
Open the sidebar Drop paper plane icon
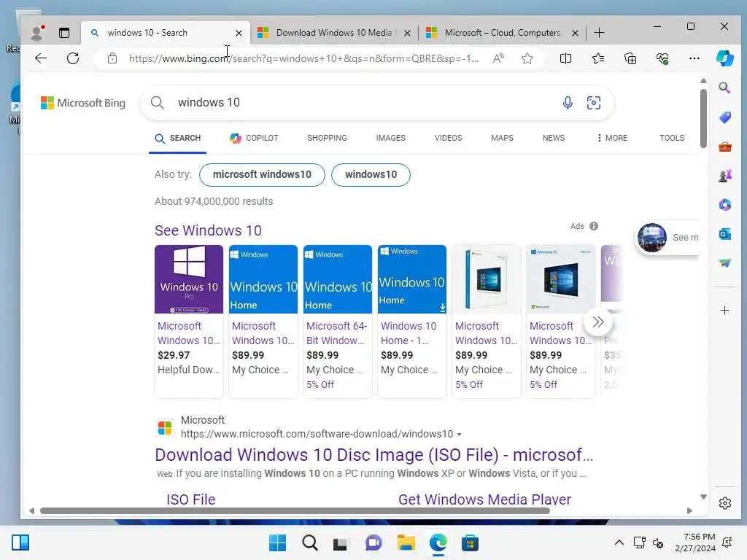coord(724,262)
